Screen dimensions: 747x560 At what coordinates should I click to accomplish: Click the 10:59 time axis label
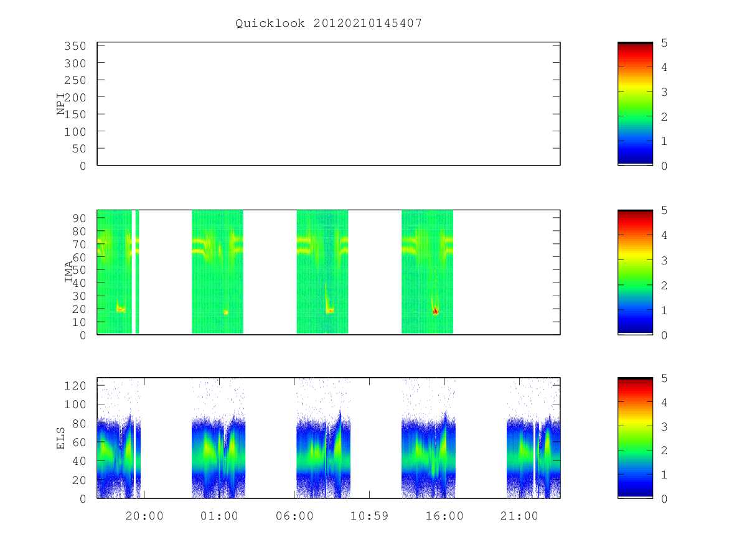click(x=369, y=516)
